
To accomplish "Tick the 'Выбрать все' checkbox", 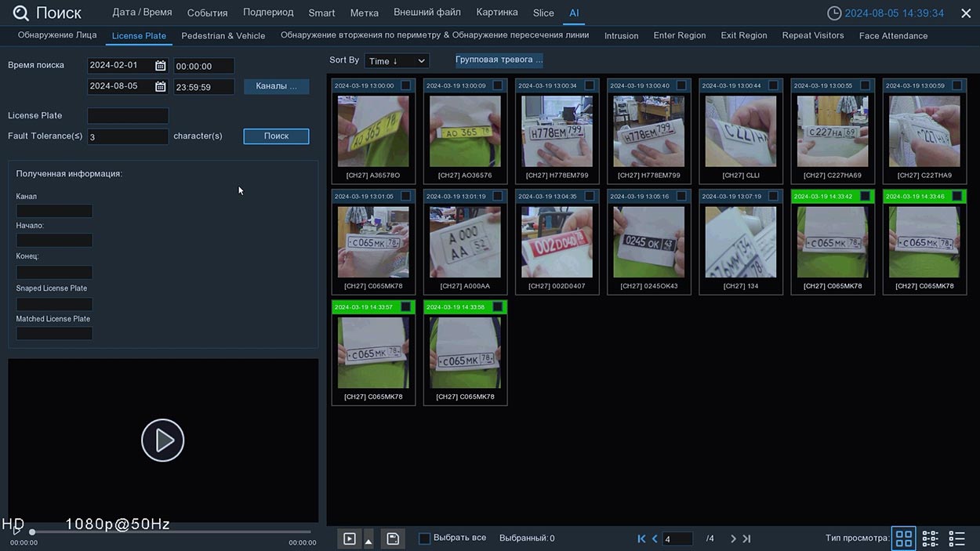I will [x=424, y=538].
